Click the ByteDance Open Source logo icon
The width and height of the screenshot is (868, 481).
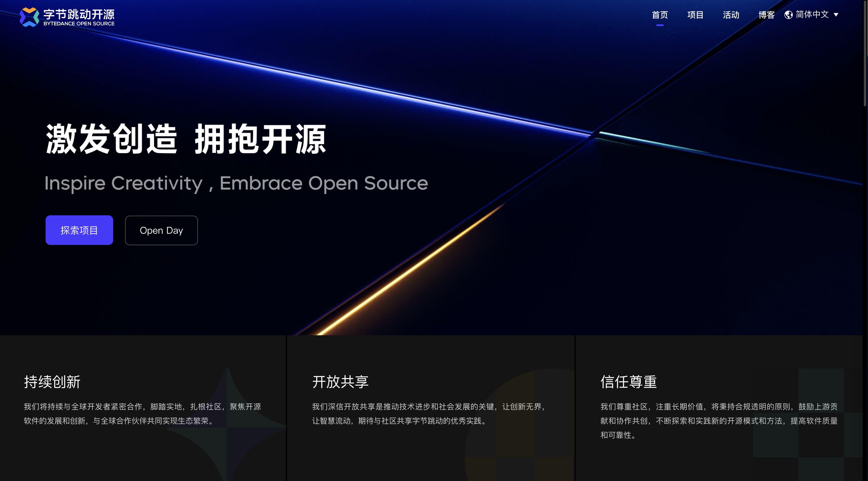pos(29,17)
